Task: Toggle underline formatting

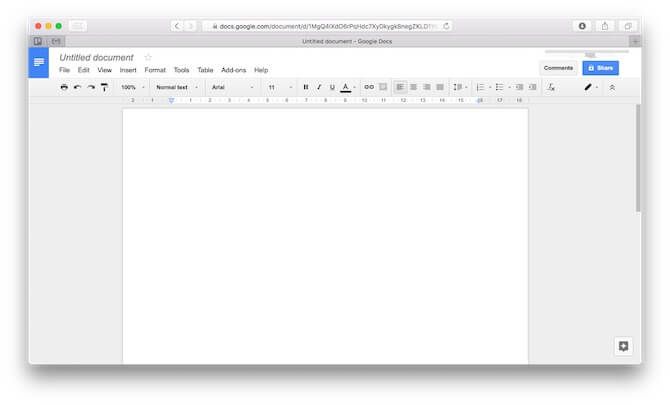Action: 332,87
